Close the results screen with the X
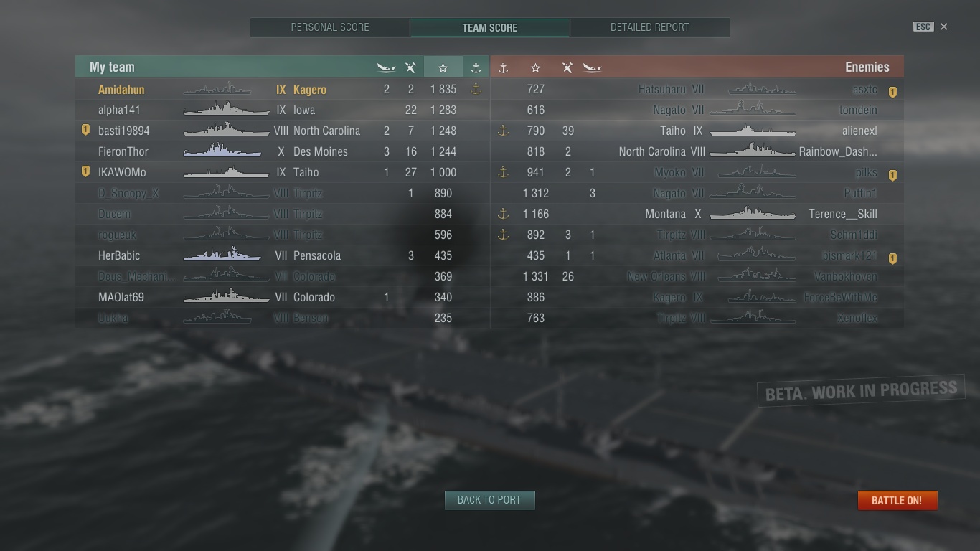Viewport: 980px width, 551px height. tap(944, 27)
